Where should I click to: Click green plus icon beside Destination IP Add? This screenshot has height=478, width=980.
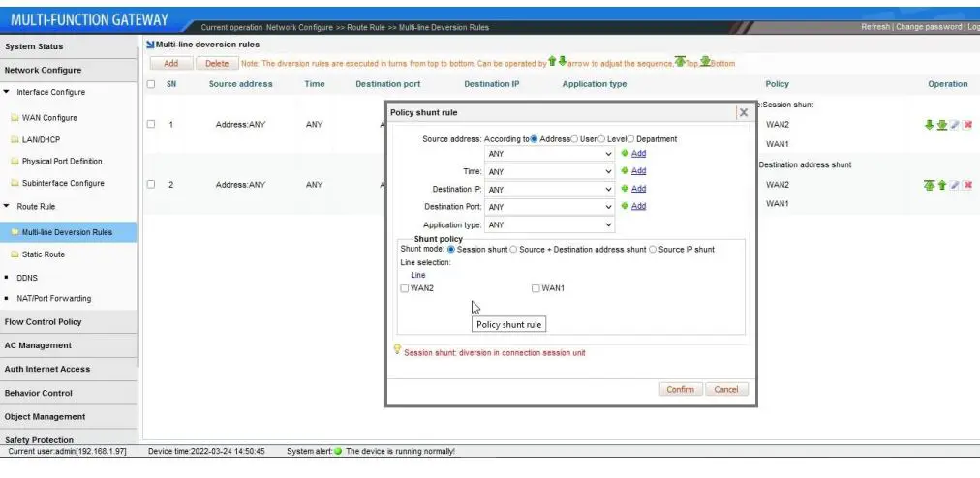[x=625, y=188]
